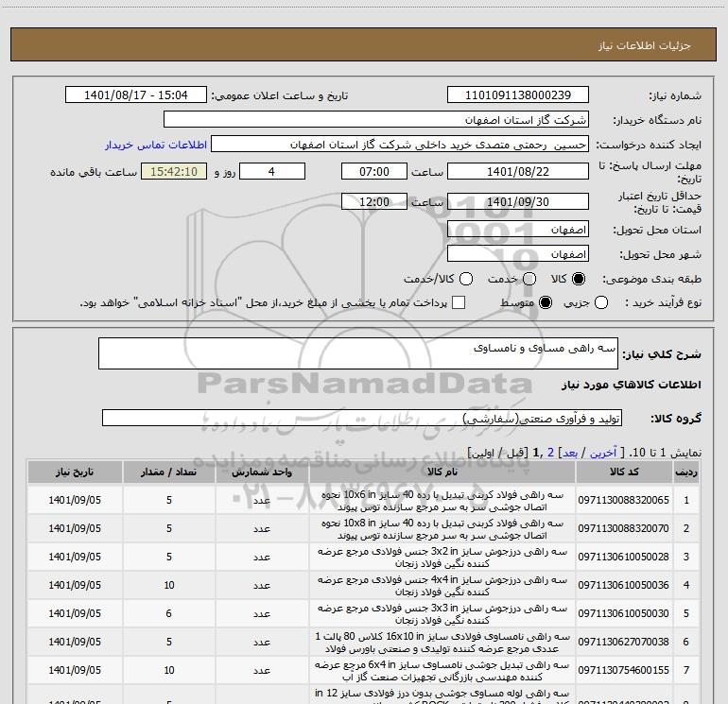The image size is (728, 704).
Task: Select the کالا/خدمت radio button
Action: point(466,279)
